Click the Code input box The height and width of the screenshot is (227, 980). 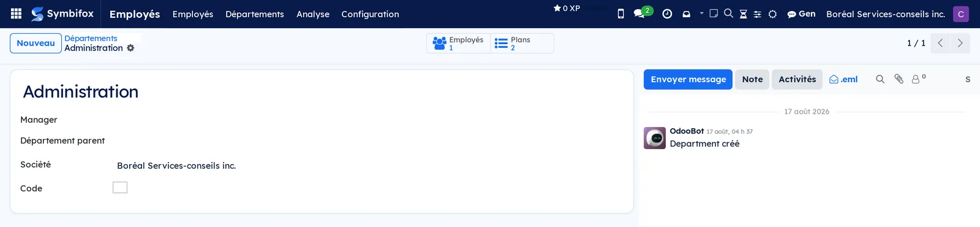[120, 188]
